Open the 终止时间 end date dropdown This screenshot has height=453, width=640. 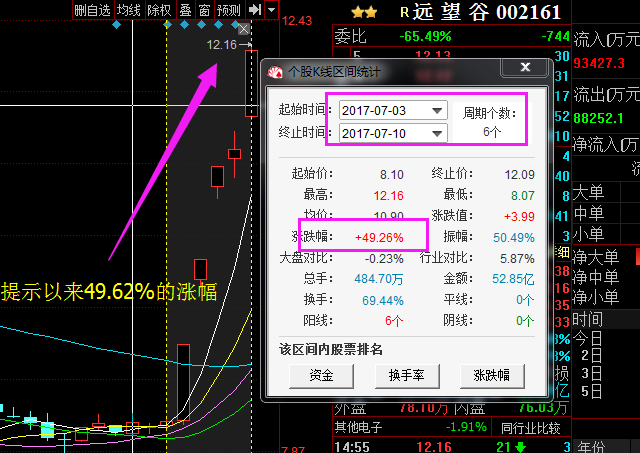pyautogui.click(x=437, y=133)
